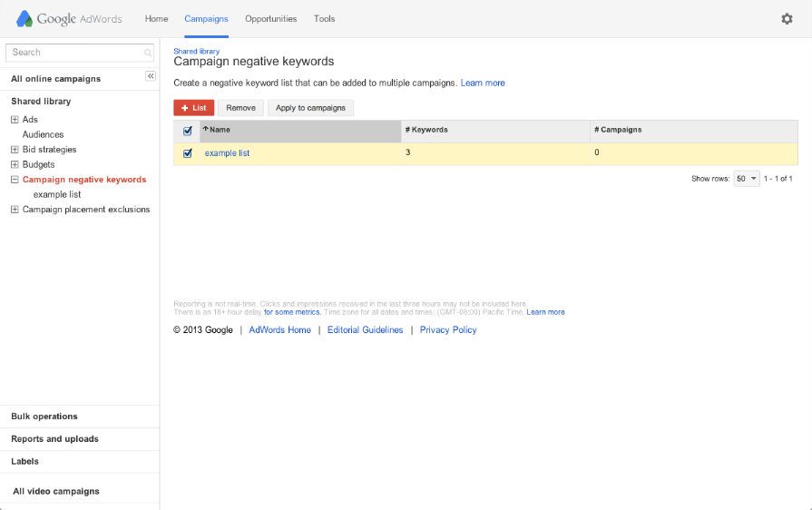Viewport: 812px width, 510px height.
Task: Open the AdWords Home footer link
Action: pyautogui.click(x=279, y=329)
